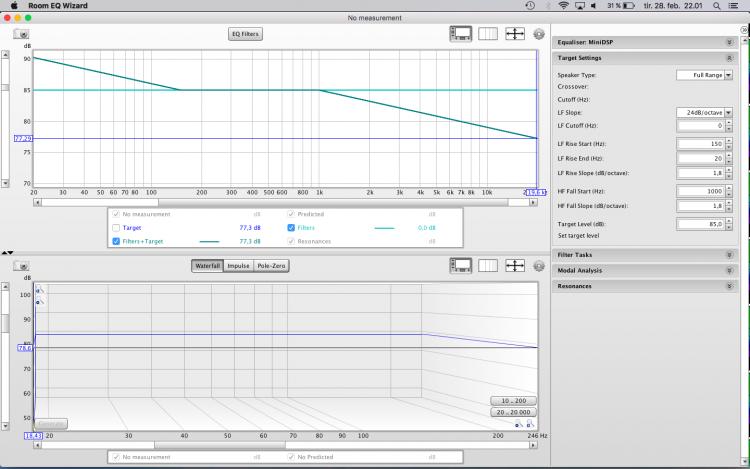This screenshot has width=750, height=469.
Task: Set waterfall range to 20..20 000
Action: pos(514,412)
